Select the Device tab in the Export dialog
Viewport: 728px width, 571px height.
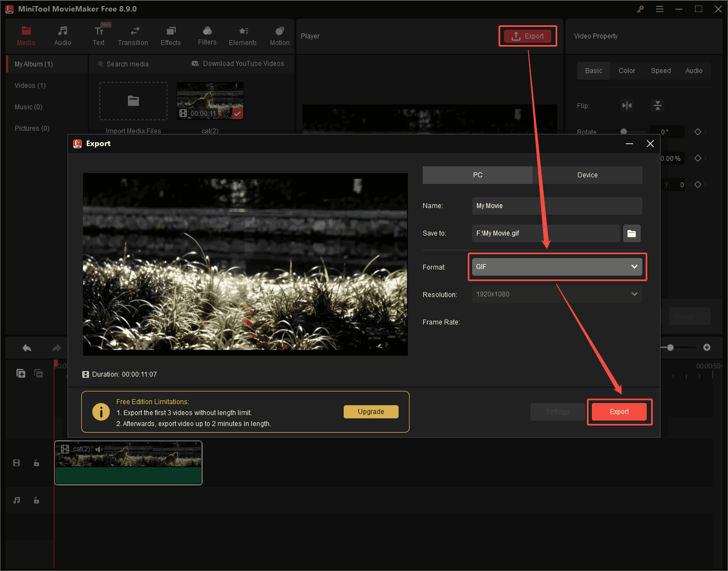[x=587, y=175]
